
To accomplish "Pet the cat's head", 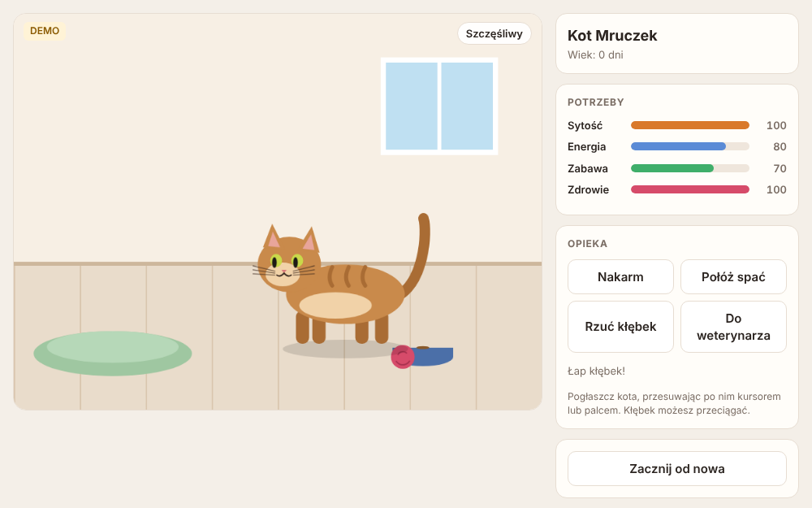I will (288, 259).
